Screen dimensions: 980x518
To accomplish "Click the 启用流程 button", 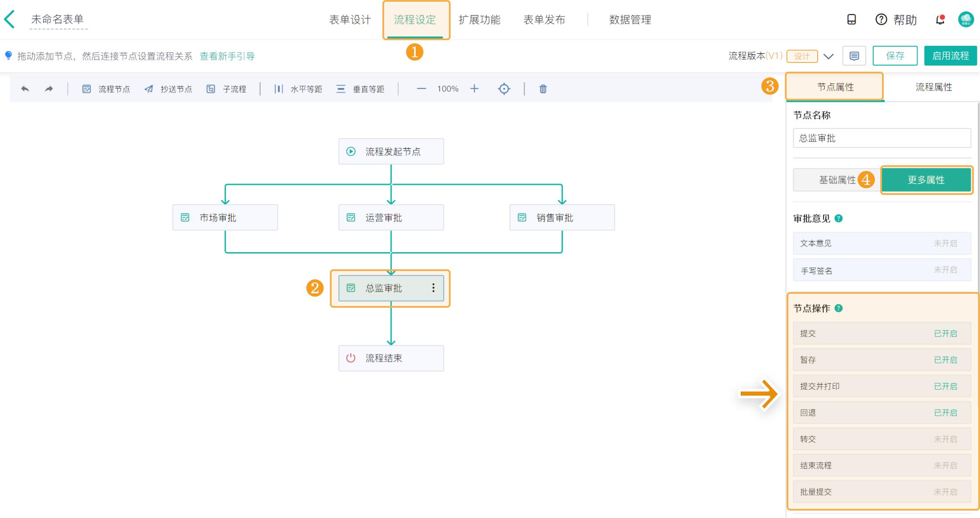I will click(x=950, y=56).
